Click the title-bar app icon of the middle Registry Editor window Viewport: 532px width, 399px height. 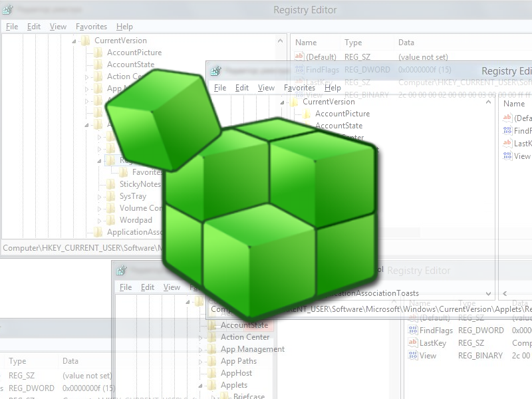point(215,71)
